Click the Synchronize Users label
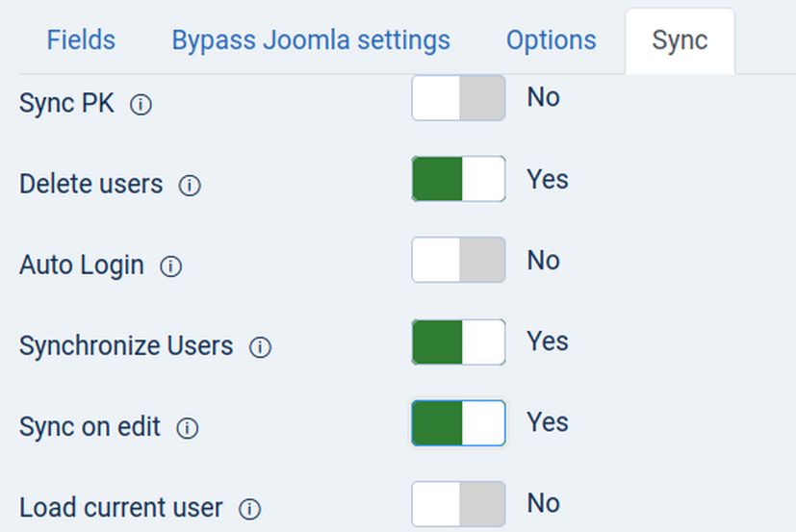 [x=126, y=345]
